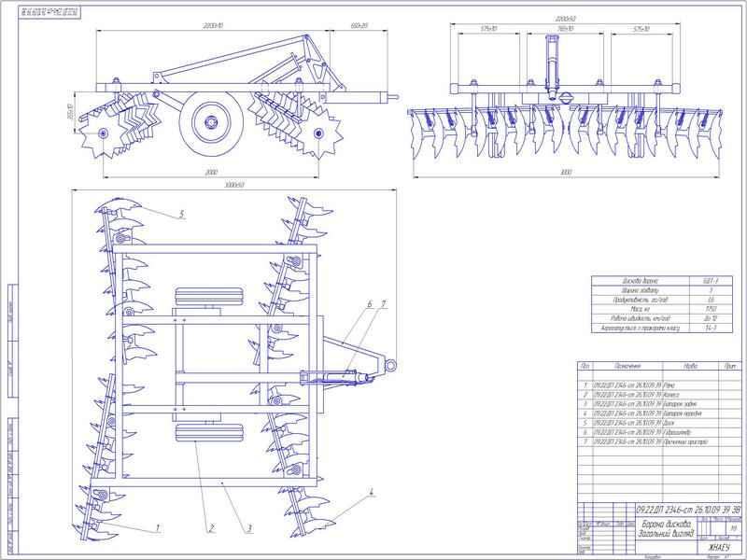Click the "Прим" column header

(730, 366)
